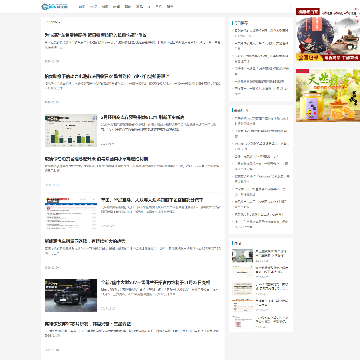Open the black car article thumbnail
Screen dimensions: 360x360
(x=71, y=295)
